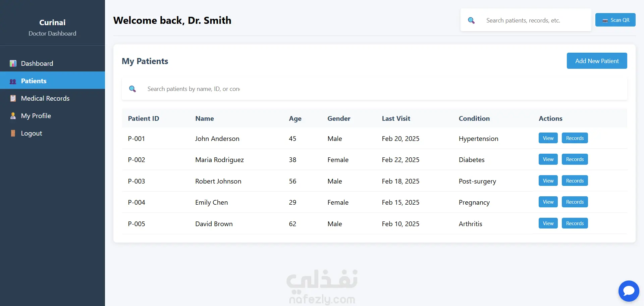
Task: Click the camera icon on Scan QR
Action: pos(605,20)
